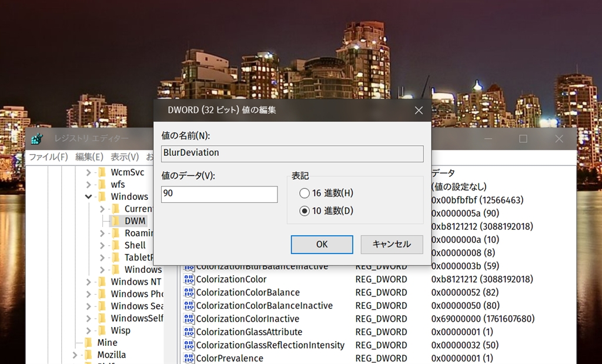Select the ColorPrevalence value name

click(230, 358)
